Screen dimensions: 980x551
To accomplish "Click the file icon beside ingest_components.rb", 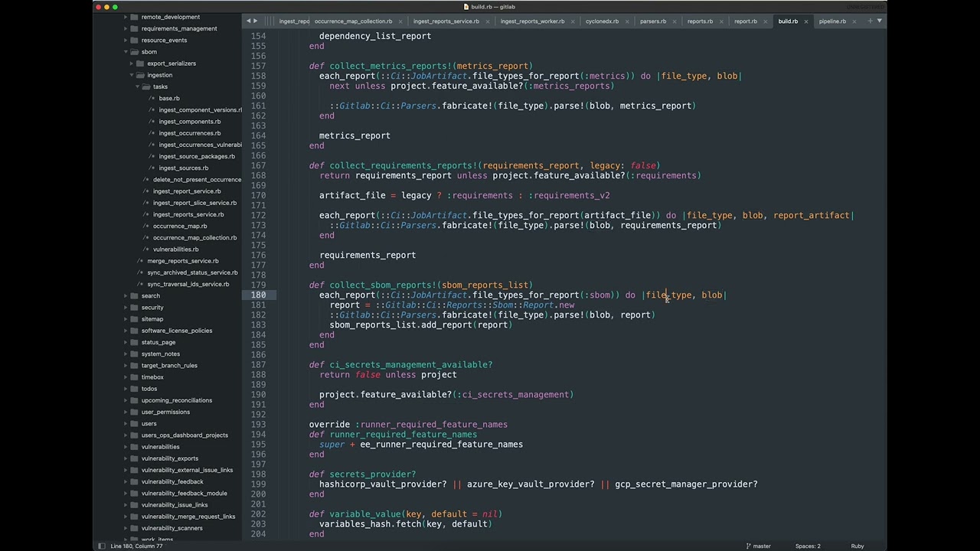I will pos(152,122).
